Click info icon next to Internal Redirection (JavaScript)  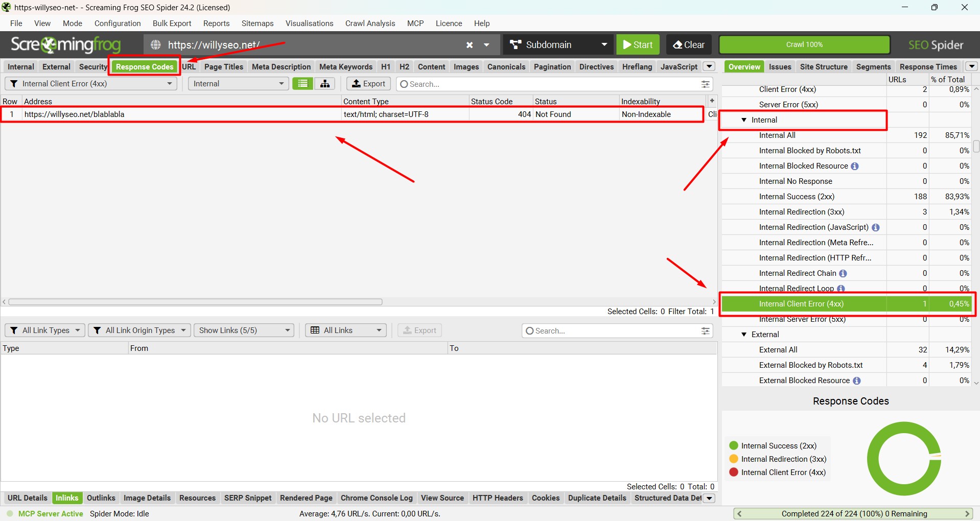(876, 227)
